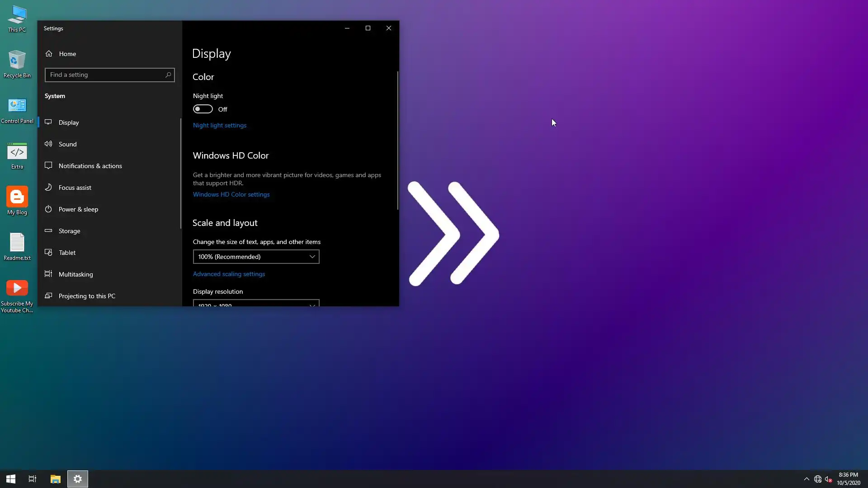Toggle the Night light switch
868x488 pixels.
click(203, 109)
